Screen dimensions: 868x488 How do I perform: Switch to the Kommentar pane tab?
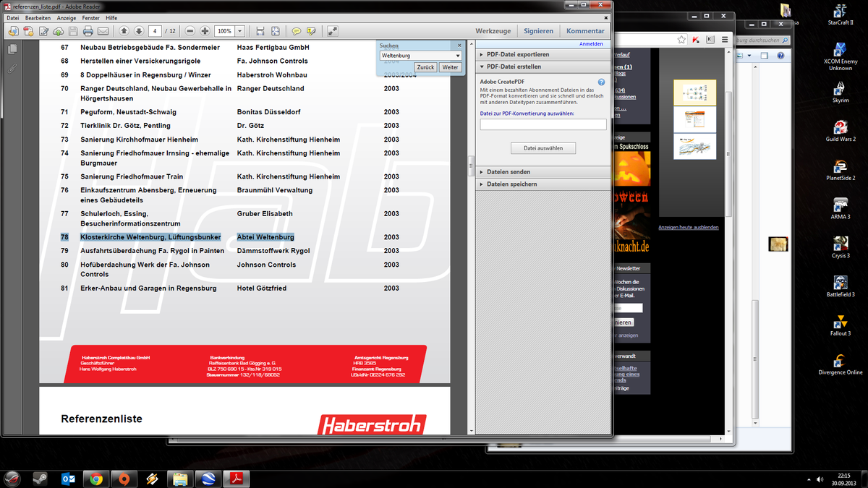tap(585, 31)
